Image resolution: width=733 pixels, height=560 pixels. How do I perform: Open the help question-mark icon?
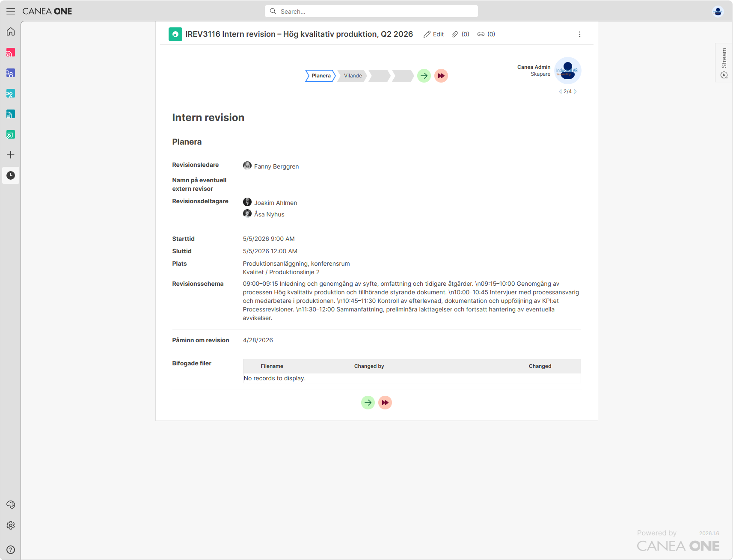coord(11,550)
